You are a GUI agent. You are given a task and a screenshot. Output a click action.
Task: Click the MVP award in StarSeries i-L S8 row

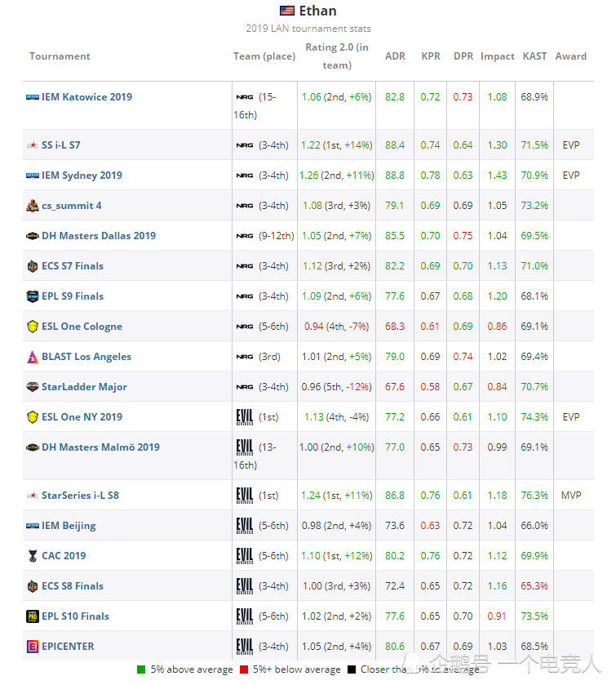pos(571,496)
